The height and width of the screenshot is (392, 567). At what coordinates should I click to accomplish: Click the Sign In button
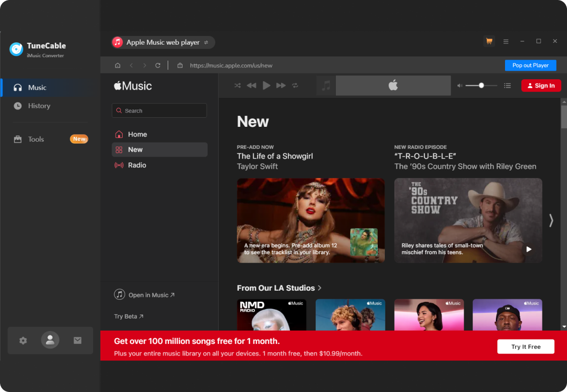541,85
